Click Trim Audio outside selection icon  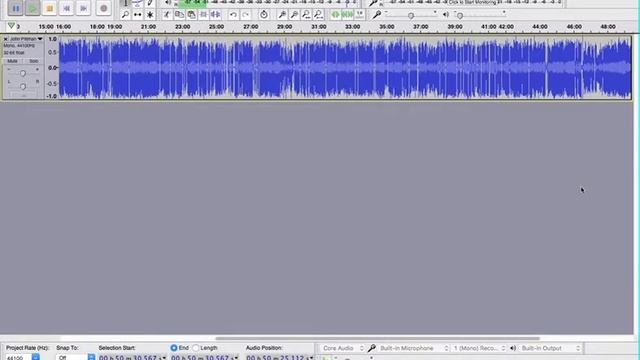tap(203, 15)
